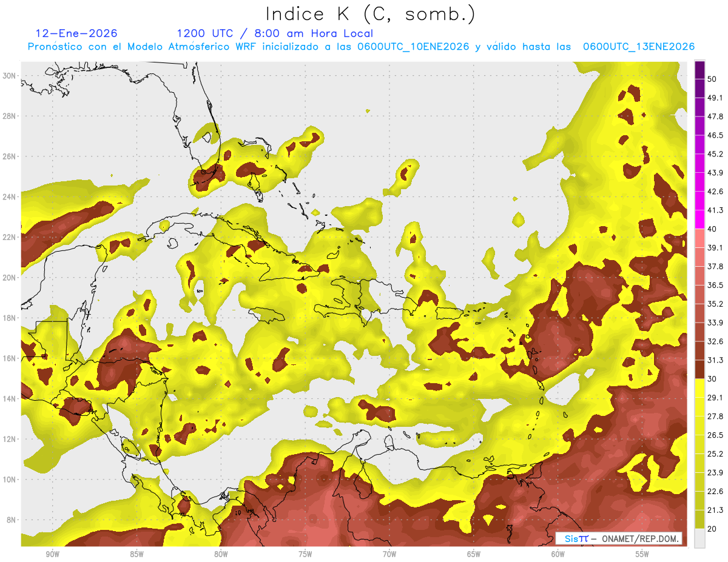Image resolution: width=728 pixels, height=562 pixels.
Task: Click the 22N latitude axis label
Action: pyautogui.click(x=9, y=237)
